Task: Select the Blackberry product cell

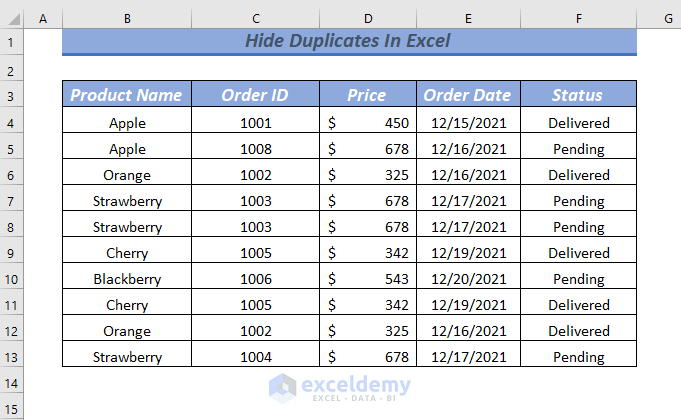Action: point(127,279)
